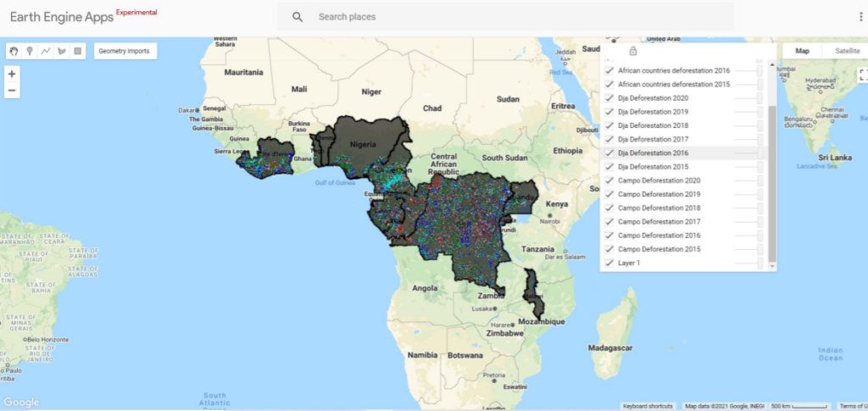Adjust opacity slider for Layer 1
Screen dimensions: 868x411
click(749, 264)
